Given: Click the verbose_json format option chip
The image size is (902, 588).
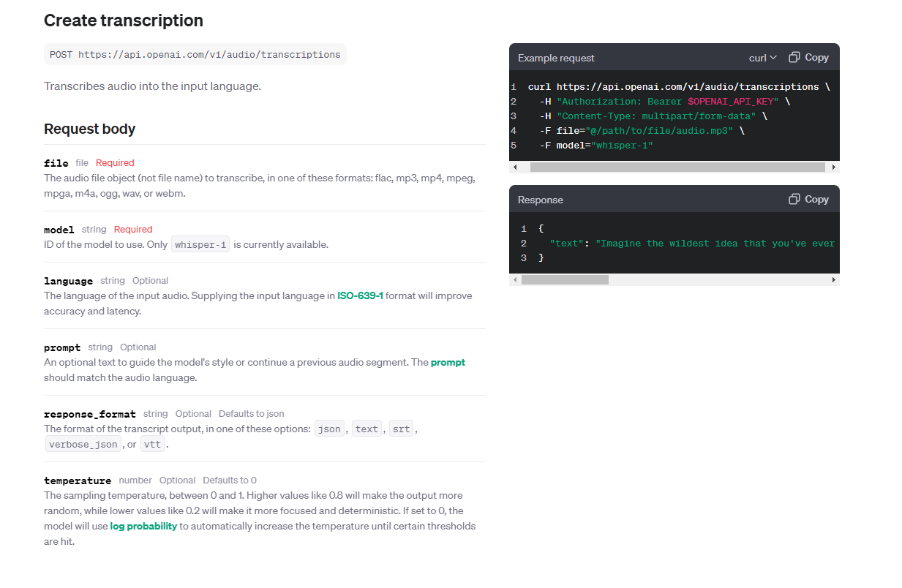Looking at the screenshot, I should pos(83,445).
